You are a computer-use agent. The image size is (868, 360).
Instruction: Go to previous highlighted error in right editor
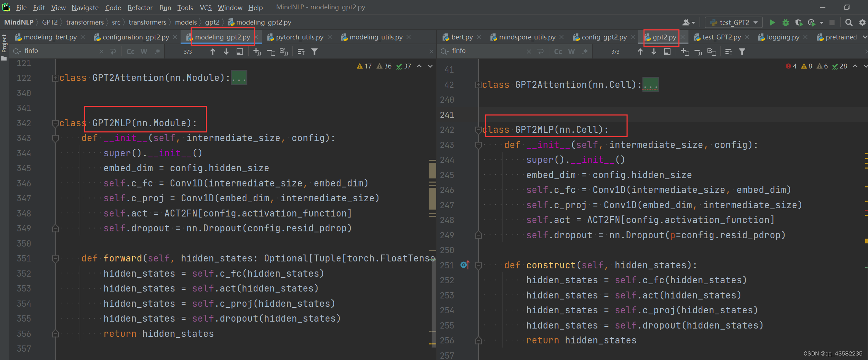click(x=855, y=66)
